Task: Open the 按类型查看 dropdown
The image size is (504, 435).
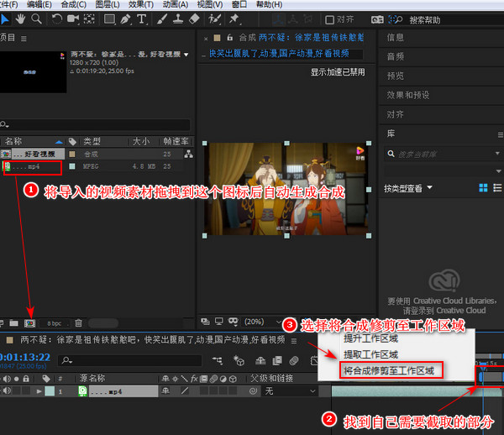Action: click(x=408, y=188)
